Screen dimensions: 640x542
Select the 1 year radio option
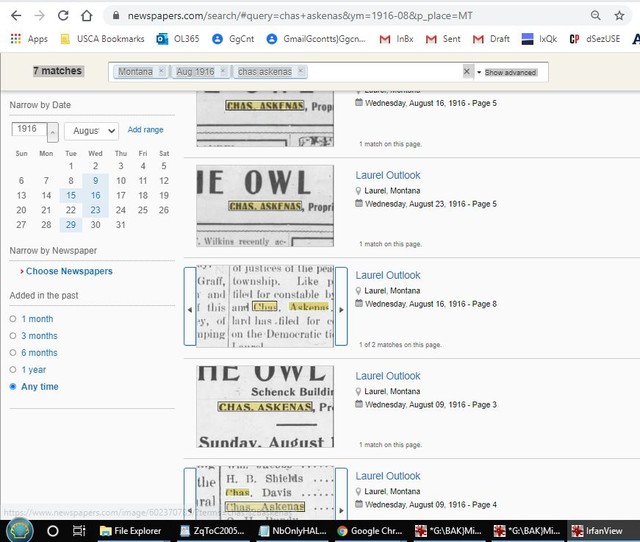coord(13,369)
